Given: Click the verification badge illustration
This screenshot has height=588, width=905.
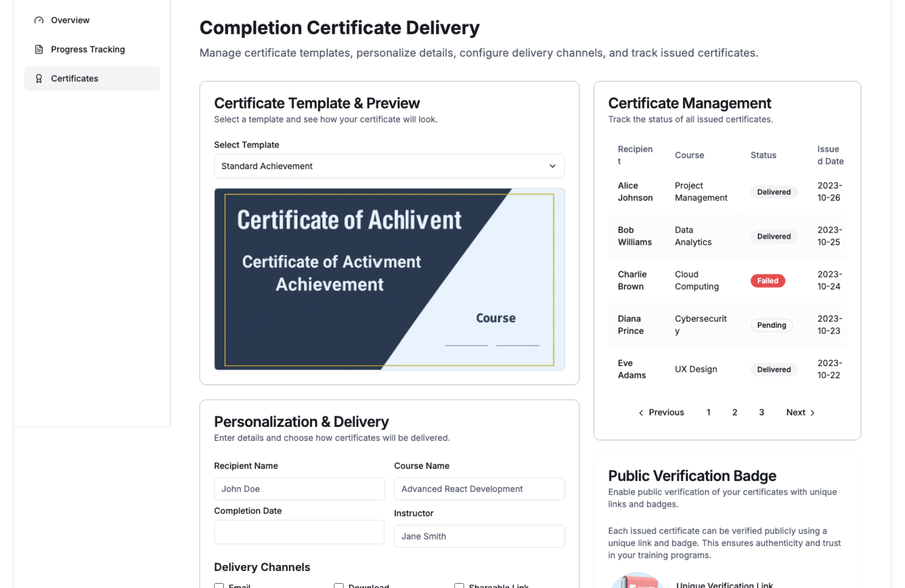Looking at the screenshot, I should tap(637, 581).
